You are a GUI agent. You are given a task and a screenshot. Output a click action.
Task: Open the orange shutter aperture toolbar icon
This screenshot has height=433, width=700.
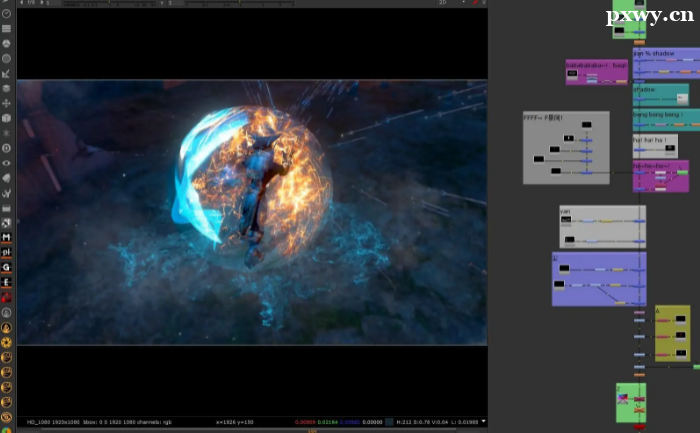click(6, 342)
